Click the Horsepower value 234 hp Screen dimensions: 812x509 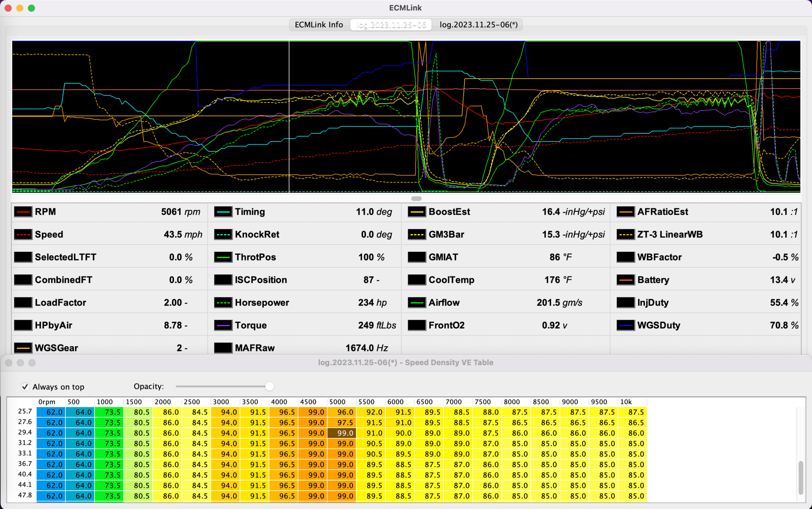(372, 303)
